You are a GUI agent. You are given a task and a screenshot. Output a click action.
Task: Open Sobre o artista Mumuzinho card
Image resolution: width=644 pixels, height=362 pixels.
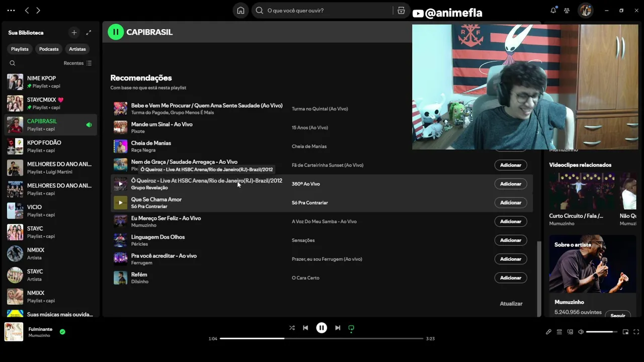[593, 276]
